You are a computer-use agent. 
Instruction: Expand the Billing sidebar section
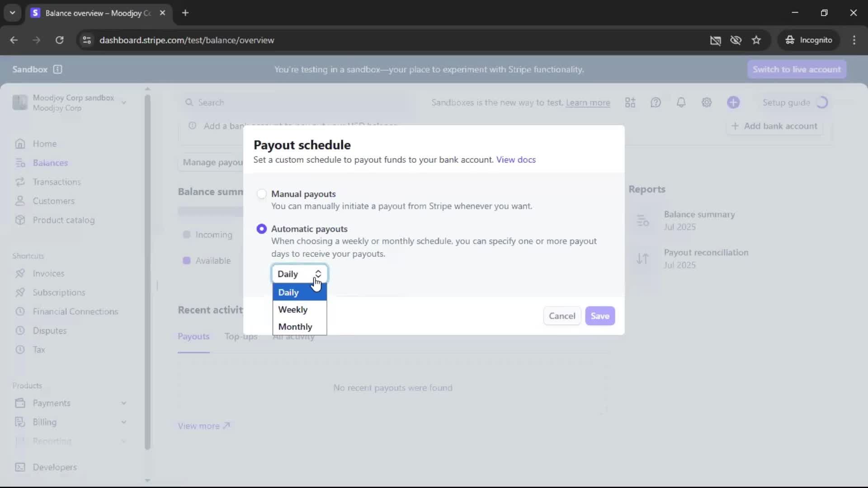pos(123,422)
